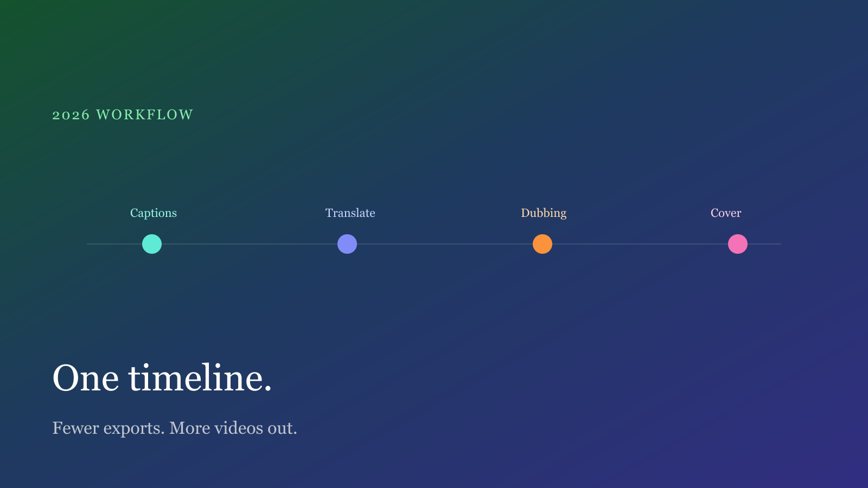Click the "2026 WORKFLOW" heading
Image resolution: width=868 pixels, height=488 pixels.
(x=123, y=115)
